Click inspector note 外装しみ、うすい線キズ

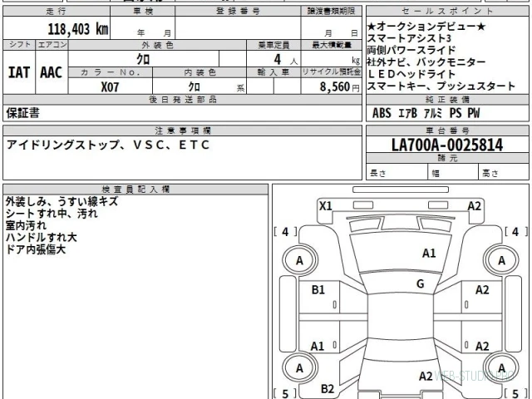62,201
